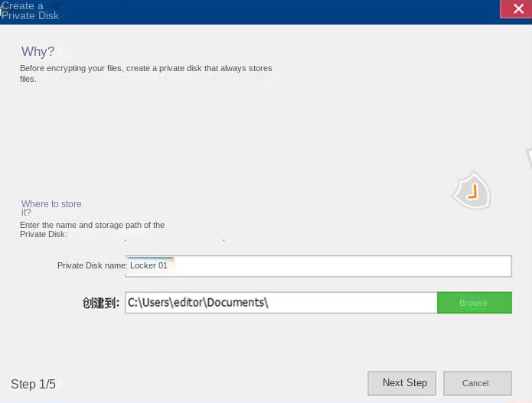
Task: Click the 'Why?' heading
Action: click(x=38, y=51)
